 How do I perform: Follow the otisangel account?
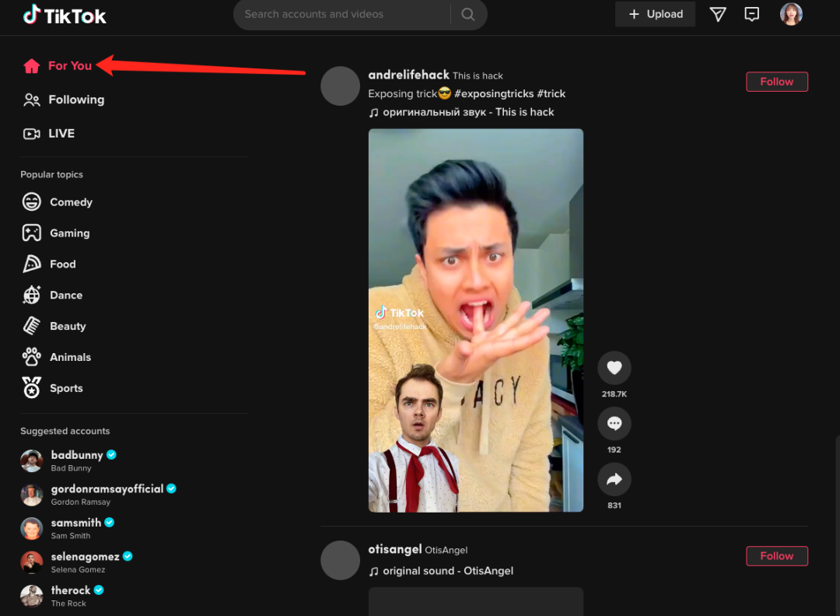click(x=776, y=555)
